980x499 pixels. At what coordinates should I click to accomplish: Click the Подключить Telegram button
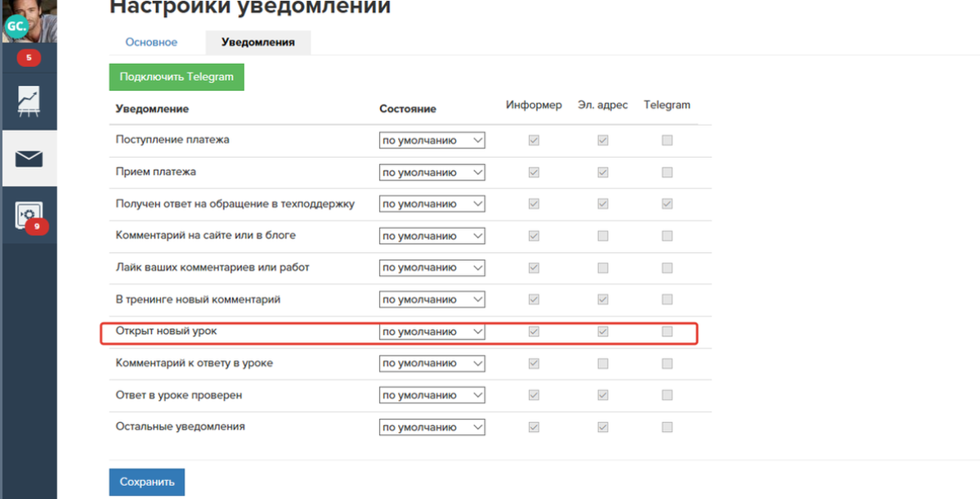click(177, 77)
